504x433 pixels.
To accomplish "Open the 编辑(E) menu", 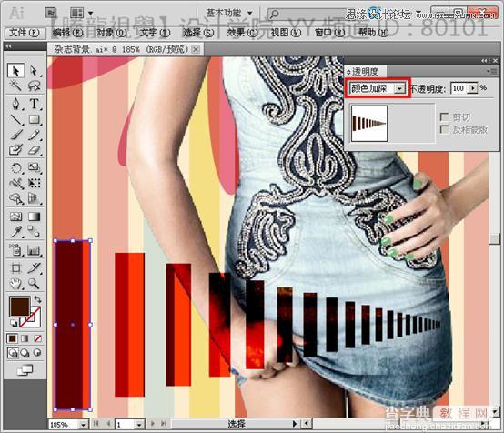I will click(x=67, y=33).
